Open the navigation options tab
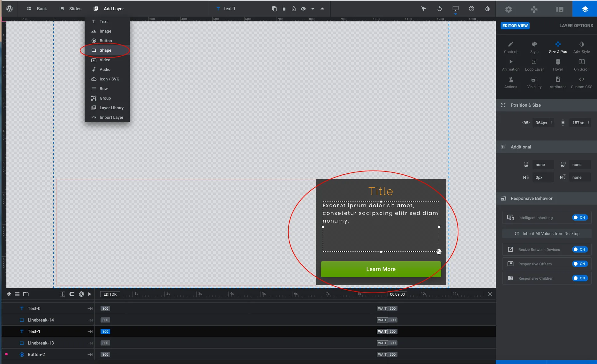This screenshot has width=597, height=364. tap(534, 9)
